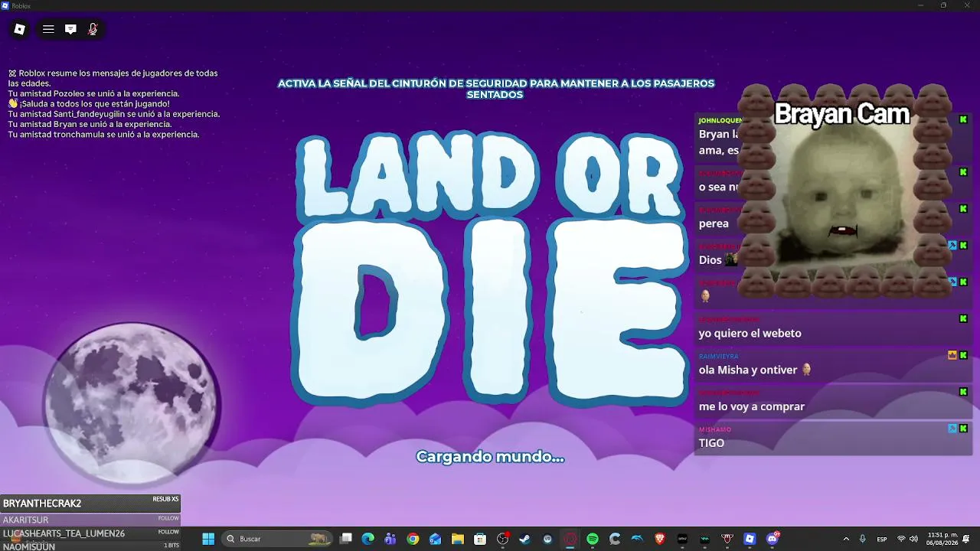This screenshot has width=980, height=551.
Task: Click the Kick badge on 'yo quiero el webeto'
Action: [963, 318]
